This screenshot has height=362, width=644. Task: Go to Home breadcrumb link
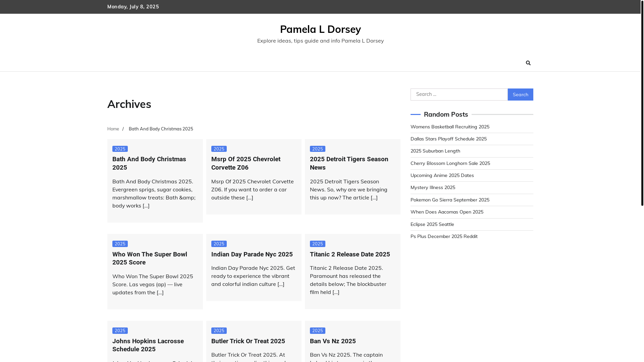pyautogui.click(x=113, y=129)
